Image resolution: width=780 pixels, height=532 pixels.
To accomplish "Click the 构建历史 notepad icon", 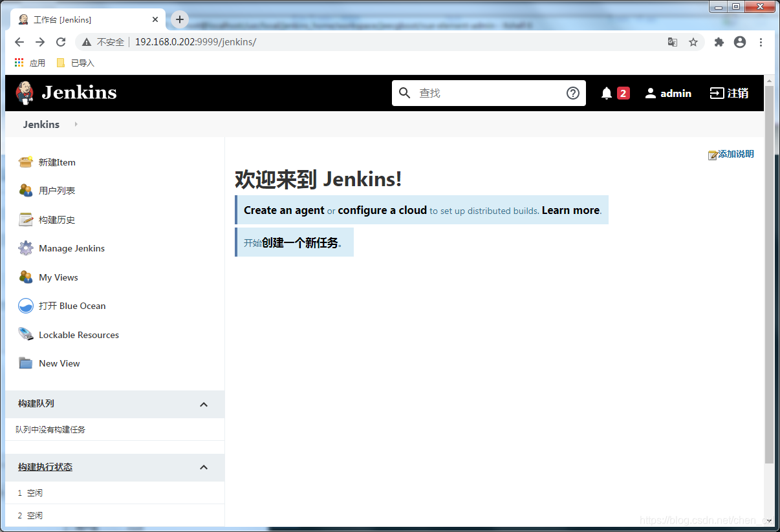I will coord(26,220).
